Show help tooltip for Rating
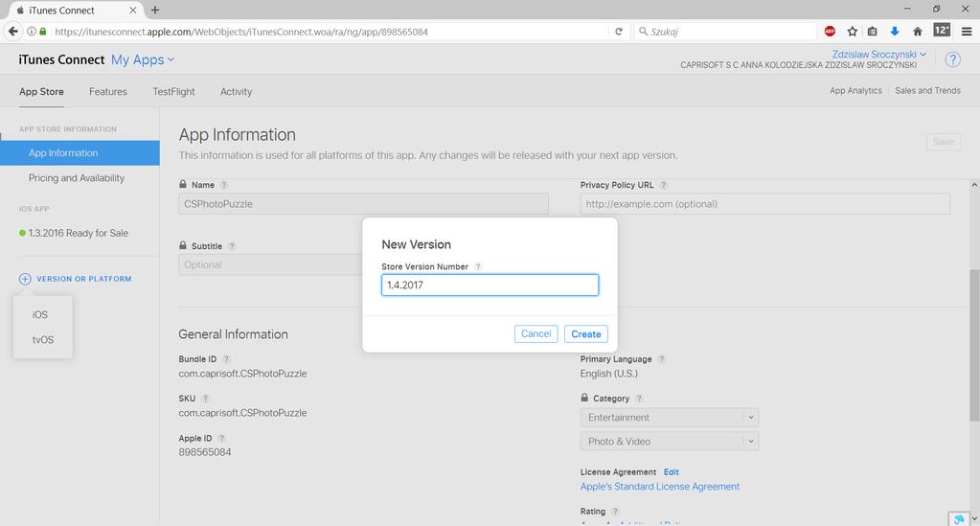 [615, 512]
